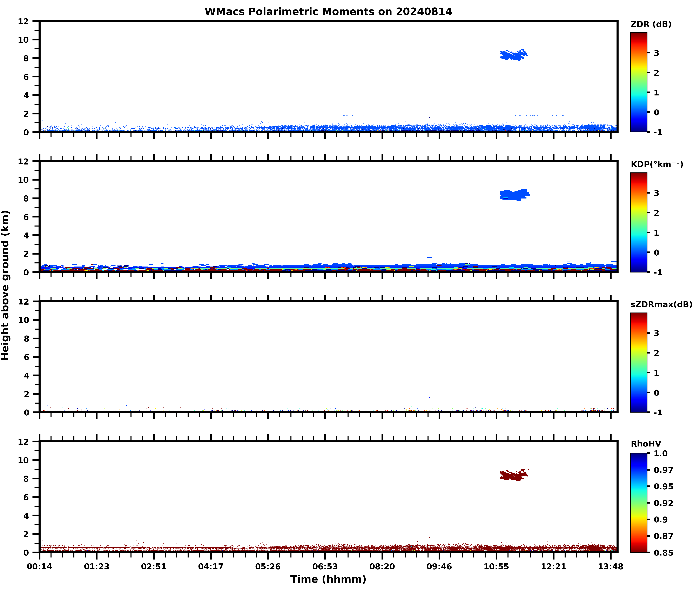Click the 12 km tick of top panel

(x=23, y=21)
